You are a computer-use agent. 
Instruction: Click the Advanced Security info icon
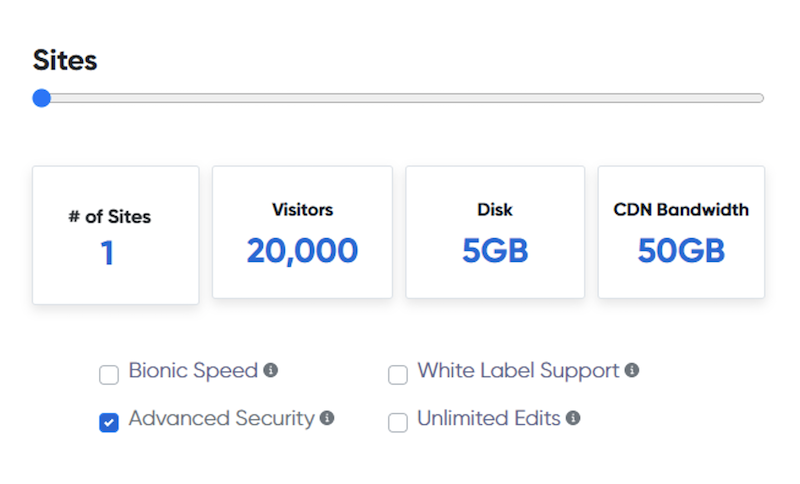[x=327, y=418]
